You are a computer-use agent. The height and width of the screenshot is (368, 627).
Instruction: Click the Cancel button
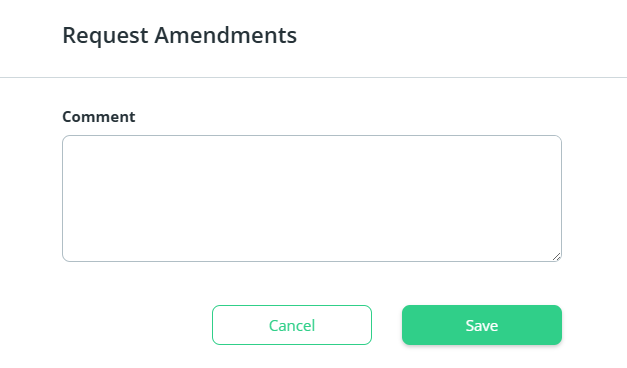coord(292,325)
